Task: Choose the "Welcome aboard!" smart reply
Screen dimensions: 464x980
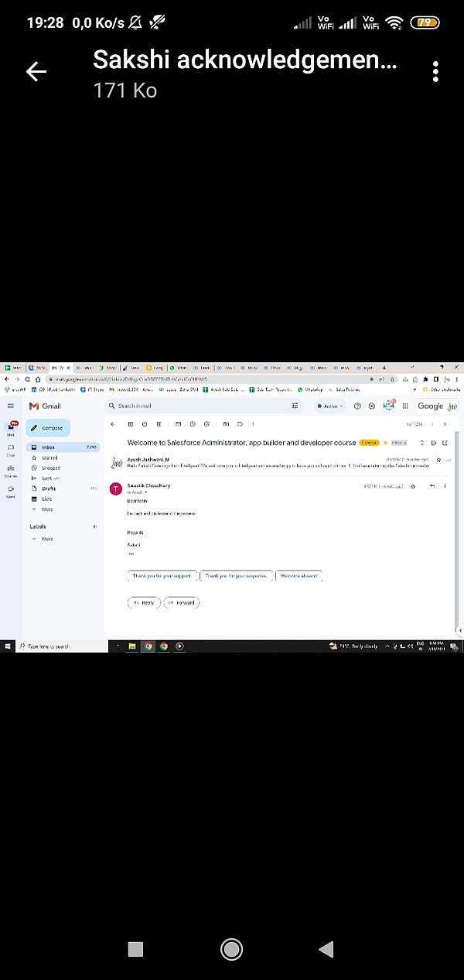Action: (x=299, y=576)
